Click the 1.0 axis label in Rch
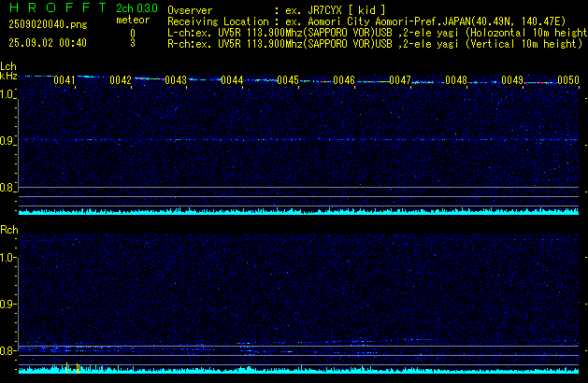This screenshot has height=383, width=588. pyautogui.click(x=7, y=258)
